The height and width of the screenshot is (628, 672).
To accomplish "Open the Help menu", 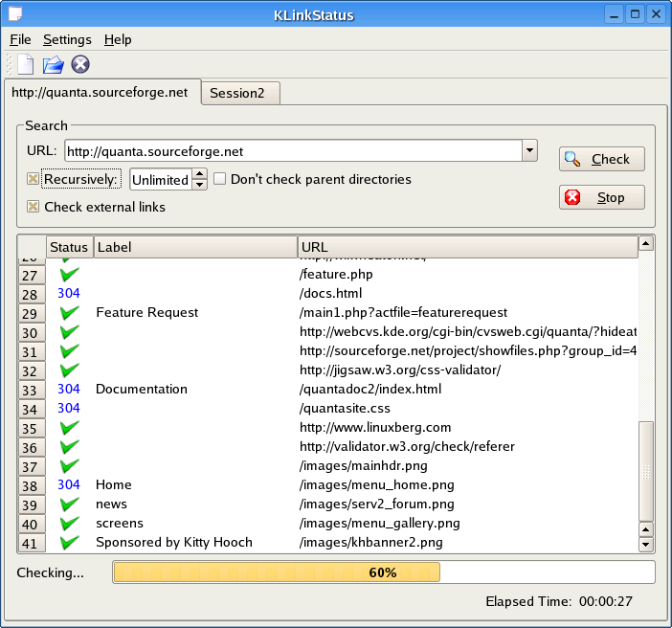I will 118,39.
